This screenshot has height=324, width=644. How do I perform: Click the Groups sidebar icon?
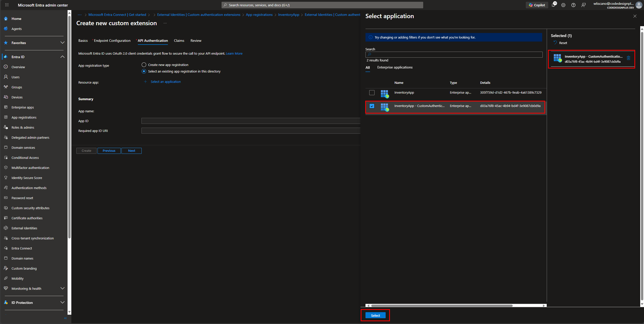pyautogui.click(x=6, y=87)
